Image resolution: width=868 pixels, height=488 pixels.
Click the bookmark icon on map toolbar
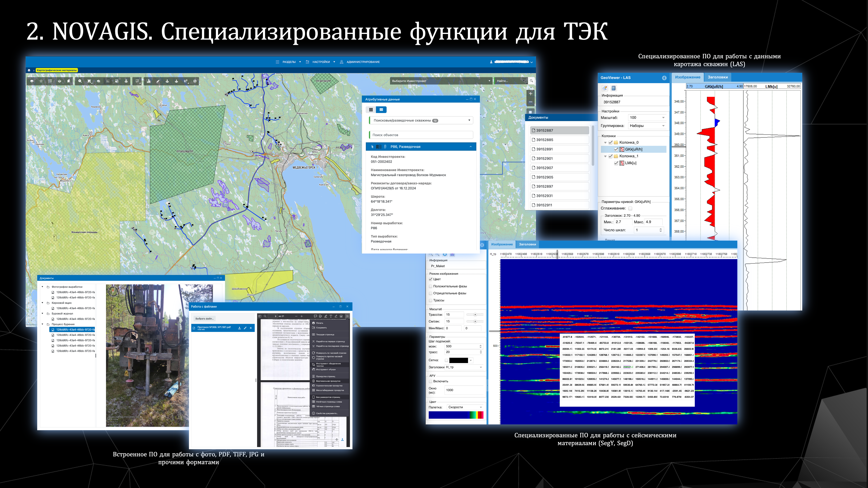69,81
